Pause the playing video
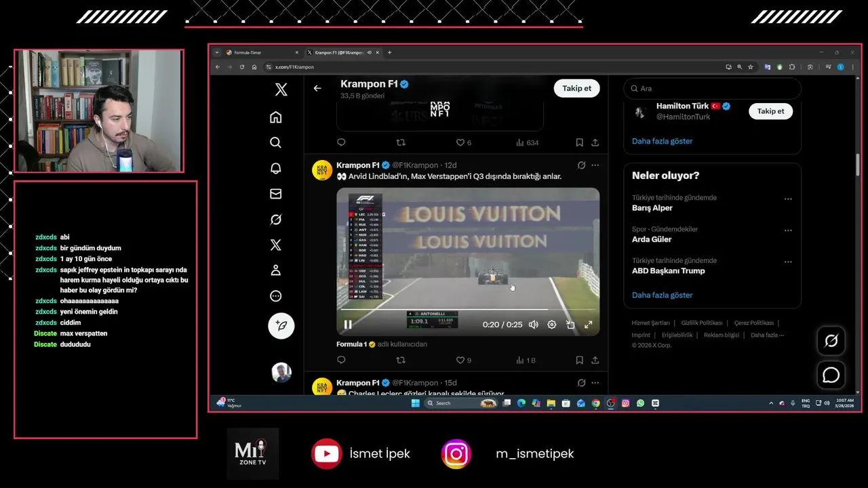Image resolution: width=868 pixels, height=488 pixels. (x=348, y=325)
